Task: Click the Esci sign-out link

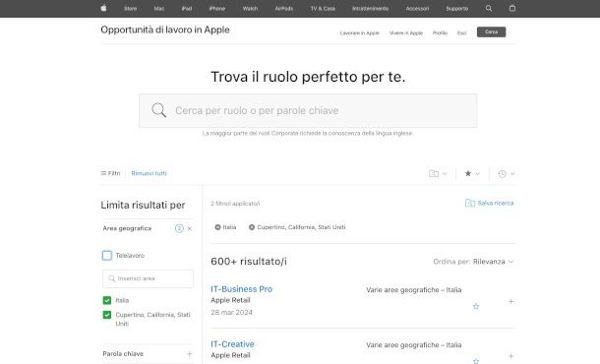Action: click(462, 33)
